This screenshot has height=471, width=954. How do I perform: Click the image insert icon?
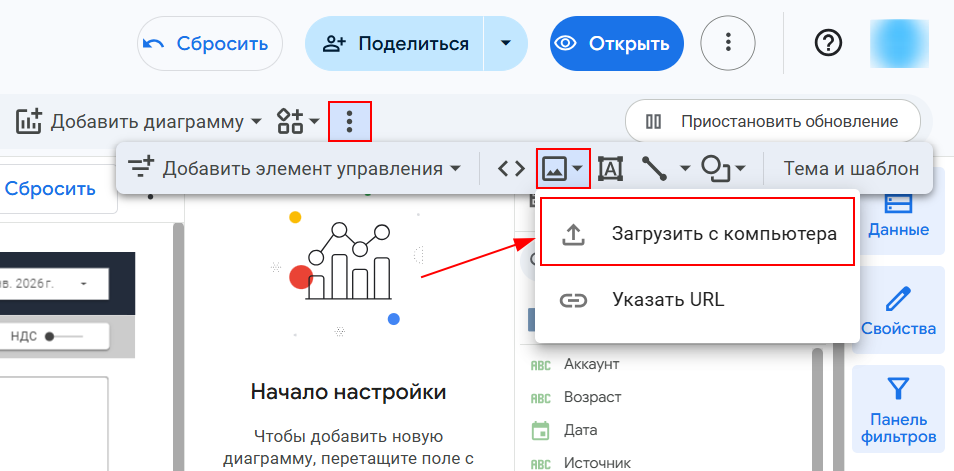tap(555, 169)
